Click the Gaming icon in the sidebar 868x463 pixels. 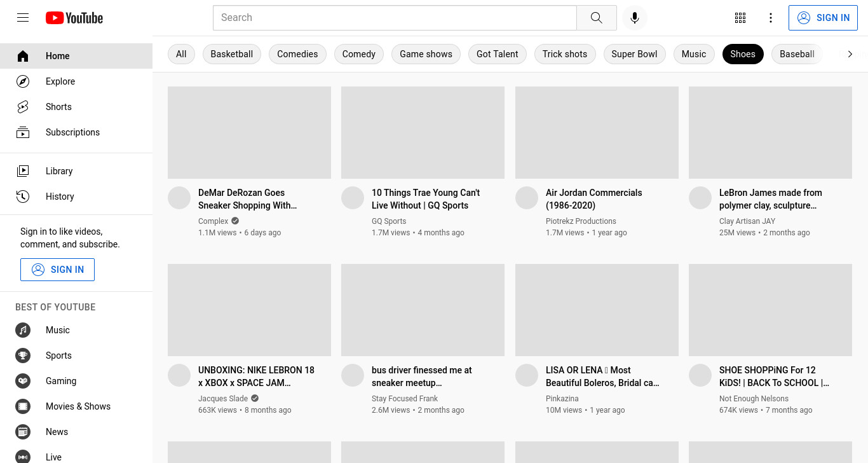[23, 381]
